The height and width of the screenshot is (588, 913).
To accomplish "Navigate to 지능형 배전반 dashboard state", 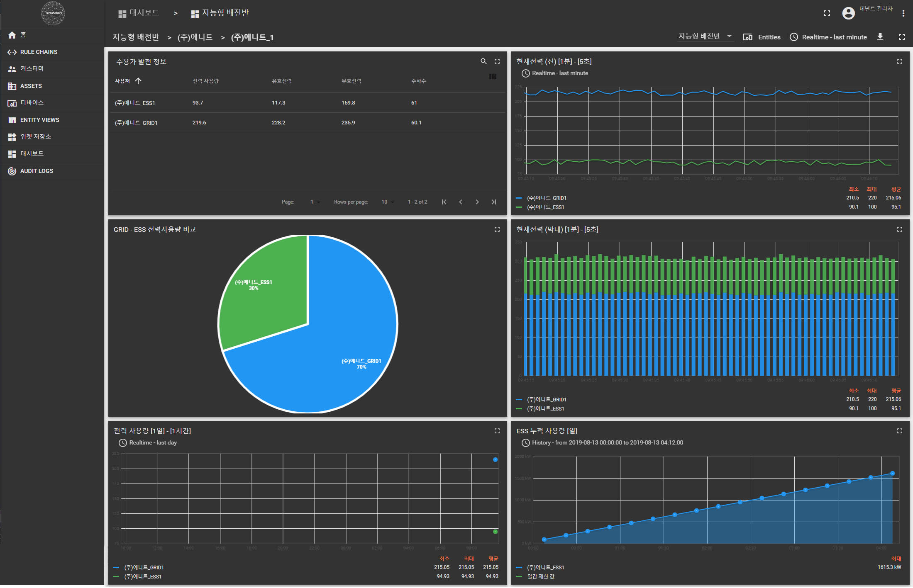I will pyautogui.click(x=136, y=37).
